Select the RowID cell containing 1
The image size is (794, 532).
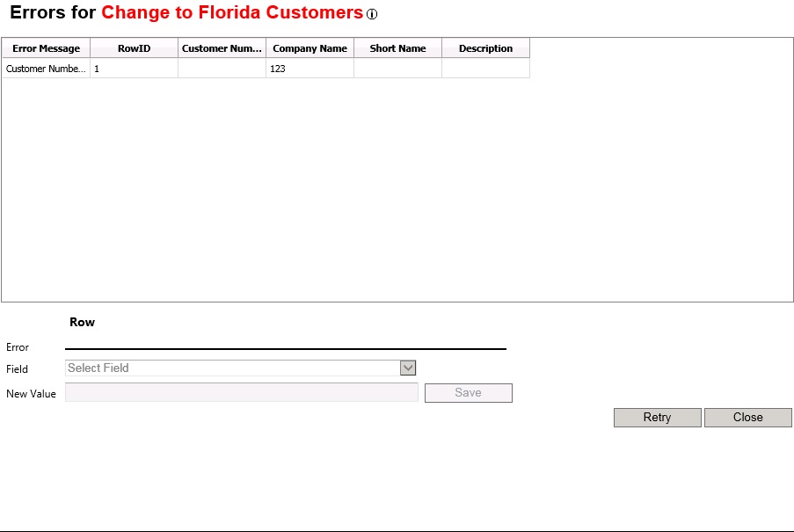click(134, 69)
